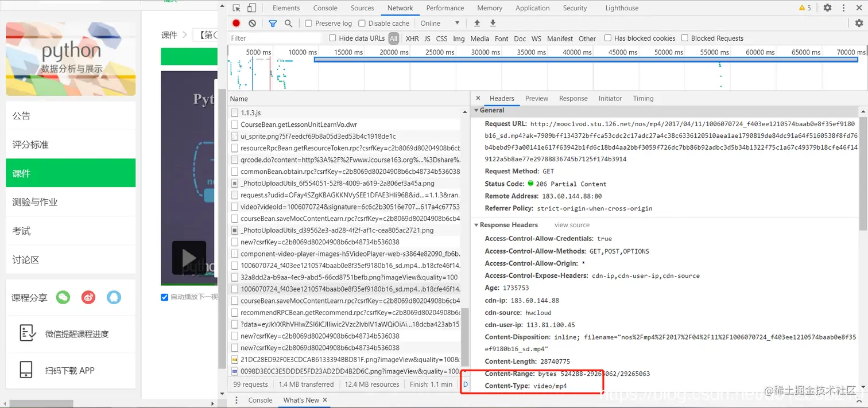
Task: Filter requests by XHR type
Action: pyautogui.click(x=412, y=38)
